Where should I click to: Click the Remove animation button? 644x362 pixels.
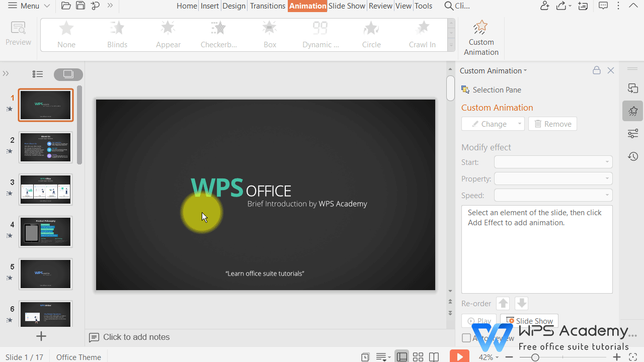click(552, 124)
